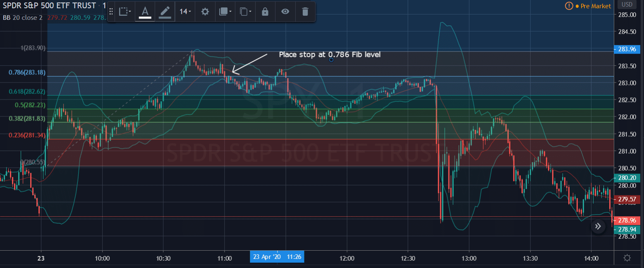
Task: Open the visual order layers menu
Action: (225, 12)
